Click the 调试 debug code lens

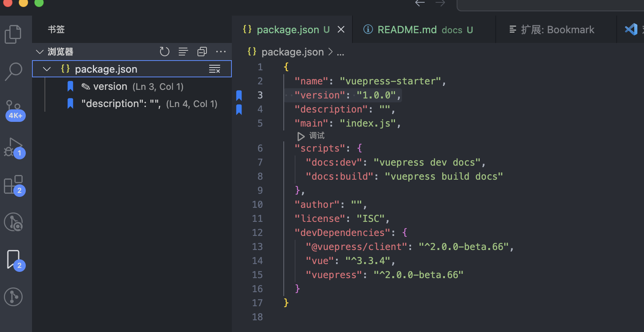click(311, 136)
